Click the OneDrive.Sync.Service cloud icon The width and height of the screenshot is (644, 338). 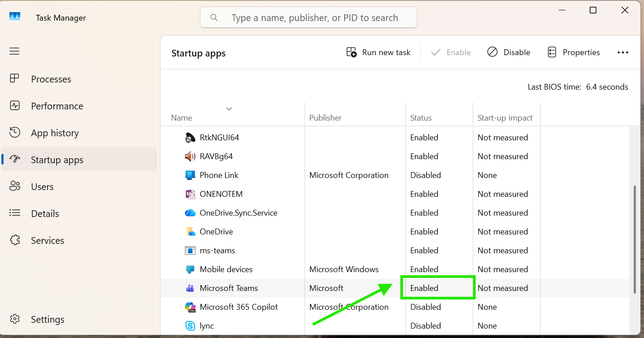tap(190, 213)
